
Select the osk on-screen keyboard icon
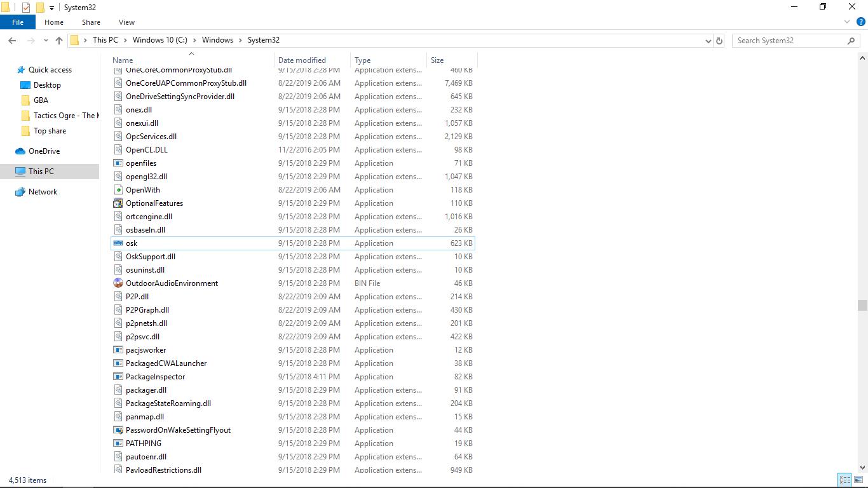tap(118, 243)
